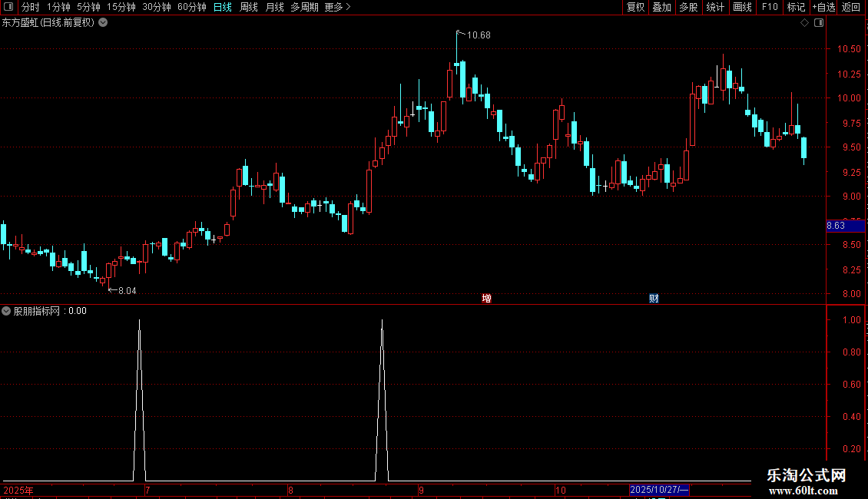Viewport: 868px width, 499px height.
Task: Click the 0.20 indicator axis label
Action: tap(851, 449)
